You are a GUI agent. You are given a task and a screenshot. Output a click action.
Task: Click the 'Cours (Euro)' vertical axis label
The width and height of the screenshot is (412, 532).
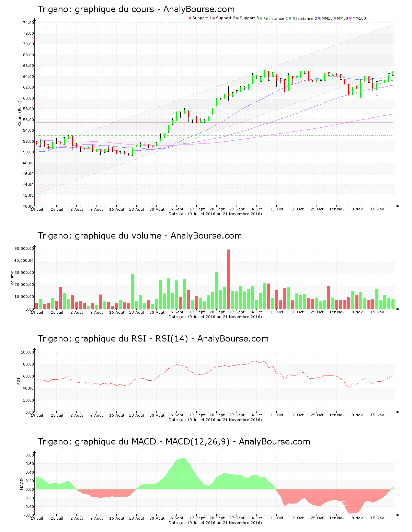20,113
